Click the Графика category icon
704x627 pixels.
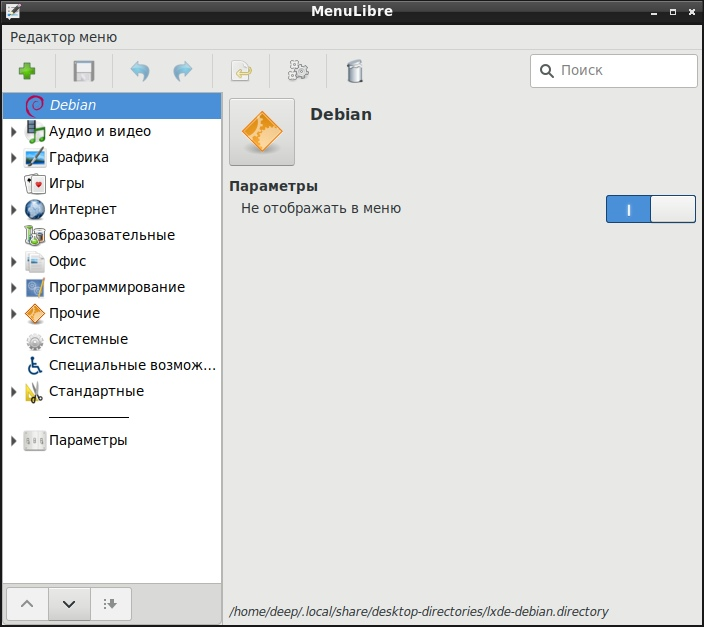click(x=35, y=158)
